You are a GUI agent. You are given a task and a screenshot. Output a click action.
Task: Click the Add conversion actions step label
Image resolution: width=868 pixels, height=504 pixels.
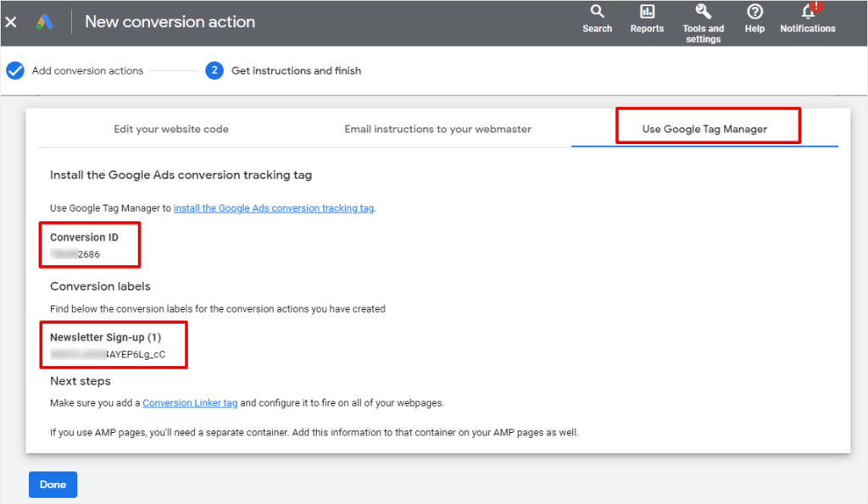86,70
